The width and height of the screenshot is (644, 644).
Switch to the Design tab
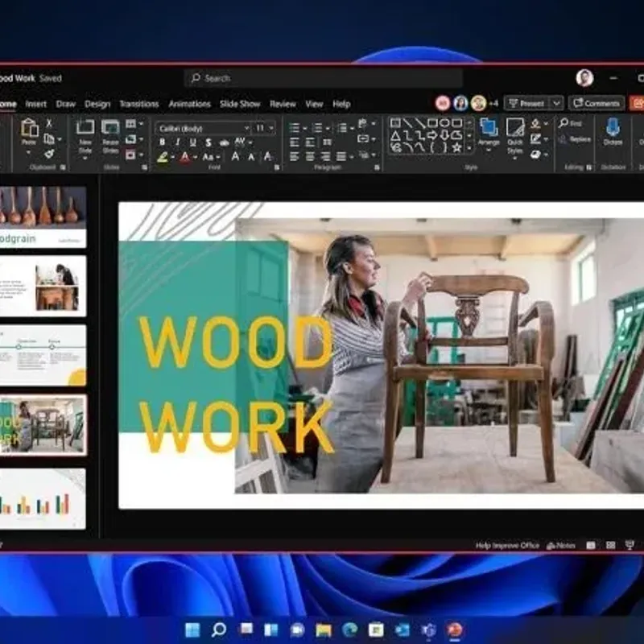point(97,104)
